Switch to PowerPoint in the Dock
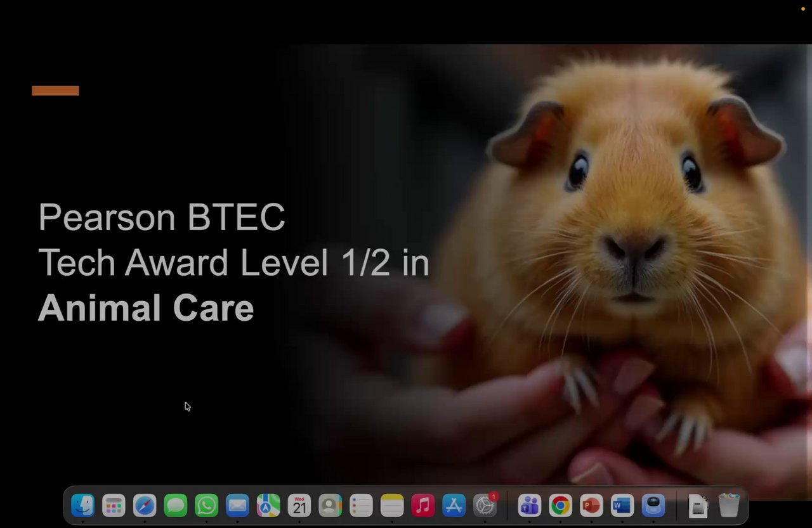 tap(591, 505)
